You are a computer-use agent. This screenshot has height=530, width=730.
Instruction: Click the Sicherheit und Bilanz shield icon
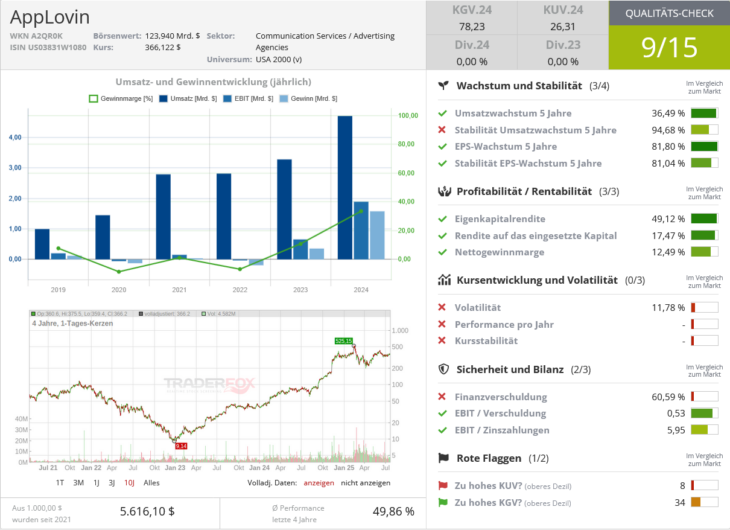tap(444, 369)
